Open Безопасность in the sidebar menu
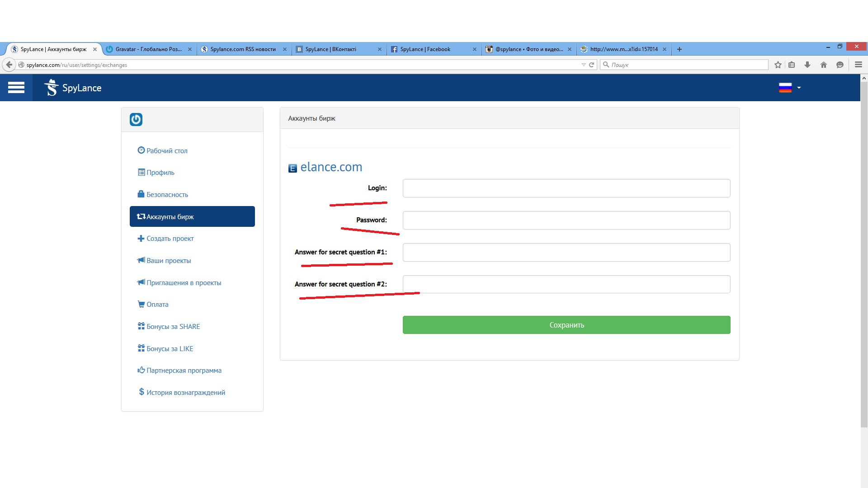This screenshot has width=868, height=488. click(167, 195)
